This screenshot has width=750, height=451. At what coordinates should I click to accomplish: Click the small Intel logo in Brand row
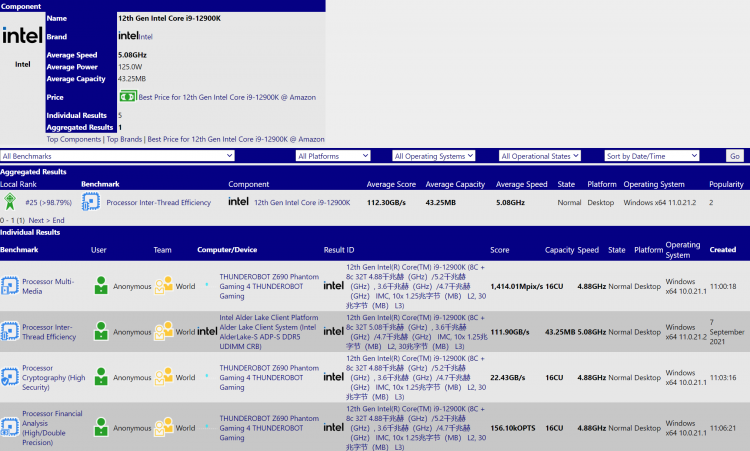point(127,36)
